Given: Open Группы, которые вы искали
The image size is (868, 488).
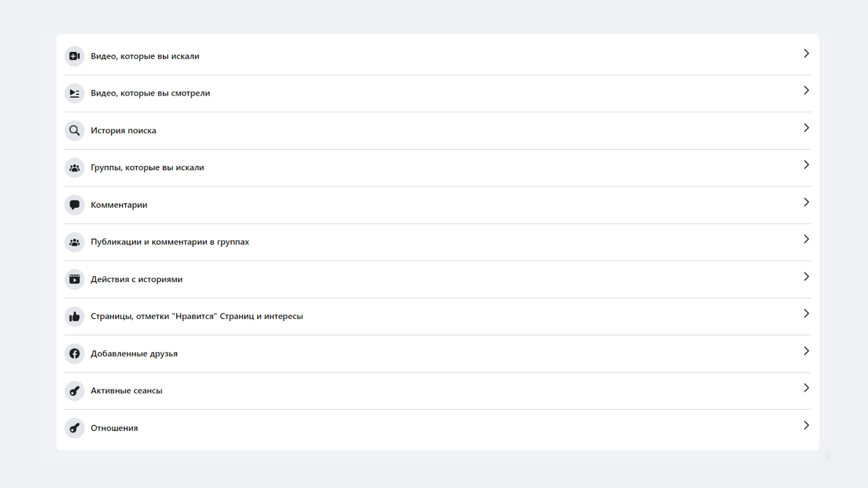Looking at the screenshot, I should [147, 168].
